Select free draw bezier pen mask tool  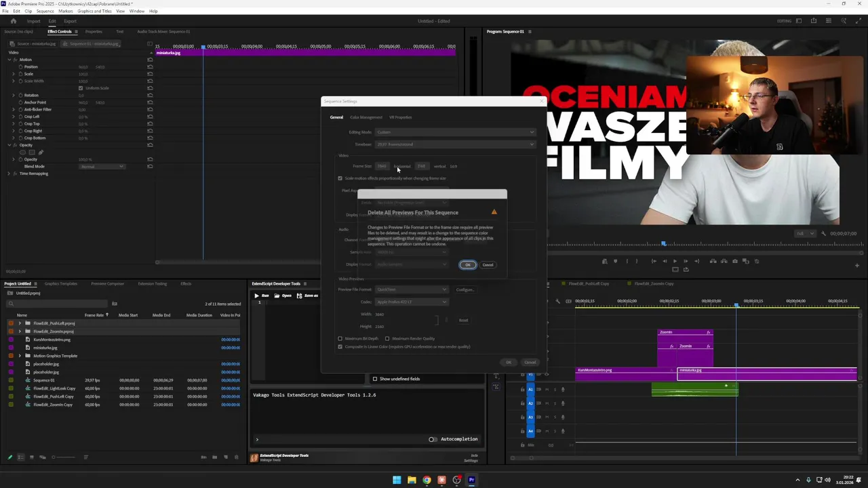pyautogui.click(x=40, y=152)
